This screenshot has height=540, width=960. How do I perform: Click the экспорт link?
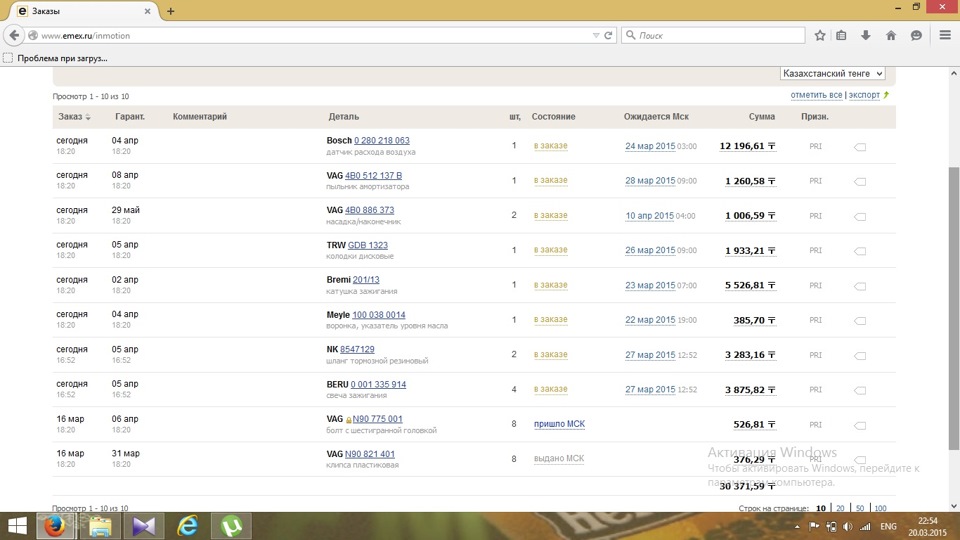864,95
